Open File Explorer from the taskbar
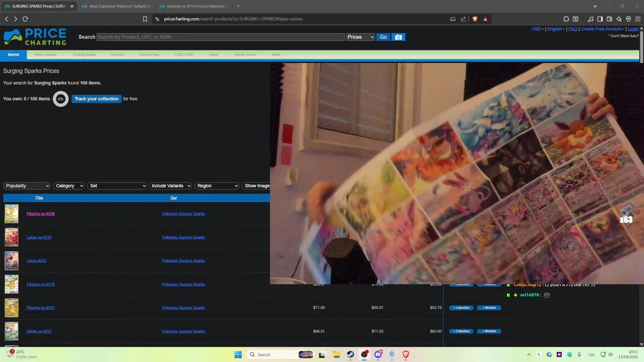Image resolution: width=644 pixels, height=362 pixels. click(x=336, y=354)
